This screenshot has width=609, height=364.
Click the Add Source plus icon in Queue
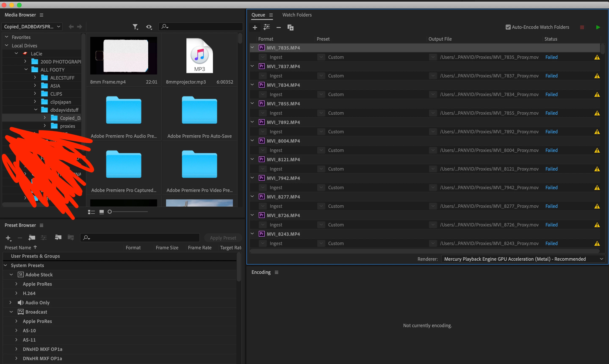point(255,28)
